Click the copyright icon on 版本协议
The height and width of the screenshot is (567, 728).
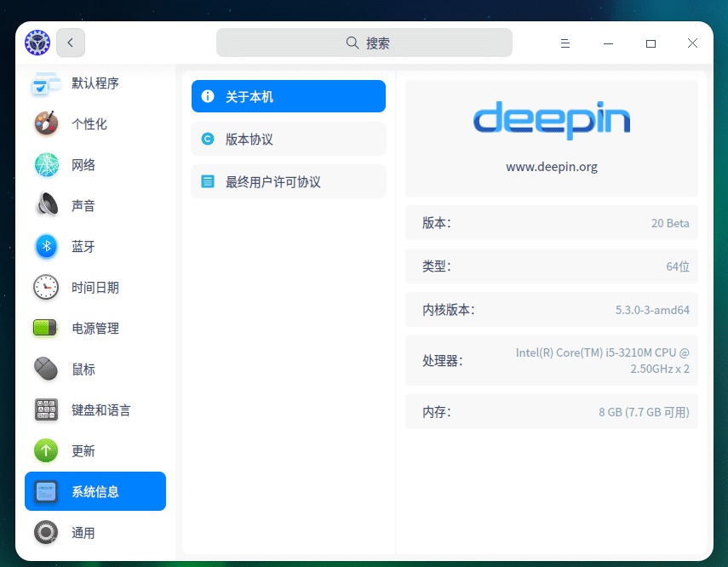[x=208, y=139]
